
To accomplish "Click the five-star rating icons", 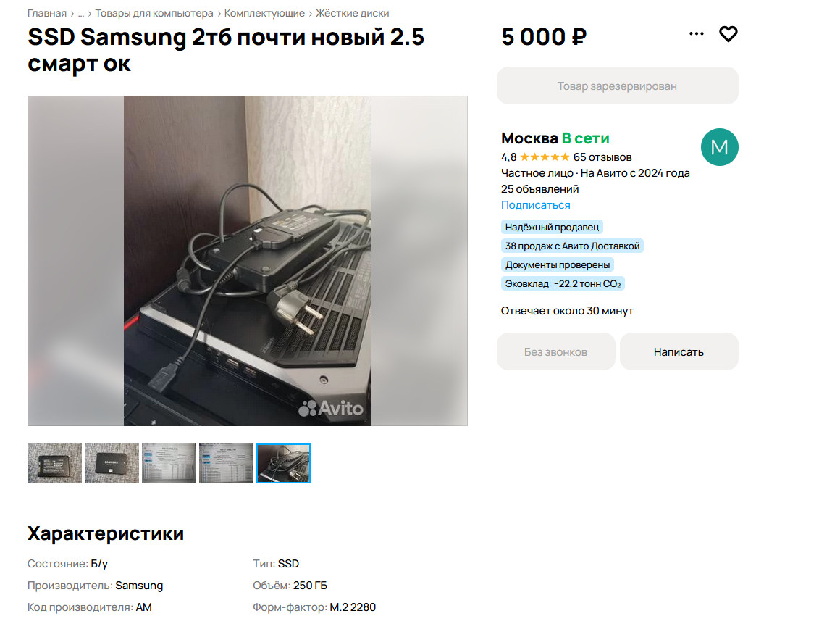I will (x=545, y=157).
